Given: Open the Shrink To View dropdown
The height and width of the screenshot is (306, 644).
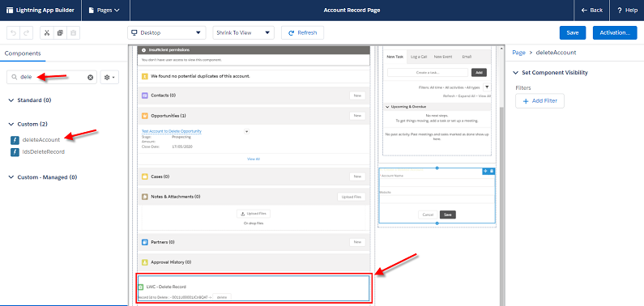Looking at the screenshot, I should click(x=243, y=33).
